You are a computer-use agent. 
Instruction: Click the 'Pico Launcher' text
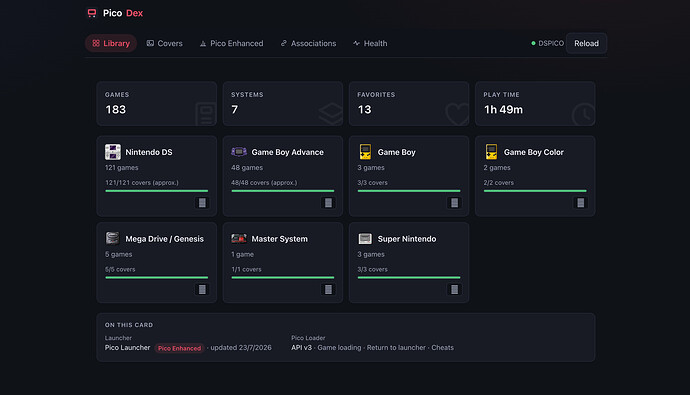click(127, 347)
